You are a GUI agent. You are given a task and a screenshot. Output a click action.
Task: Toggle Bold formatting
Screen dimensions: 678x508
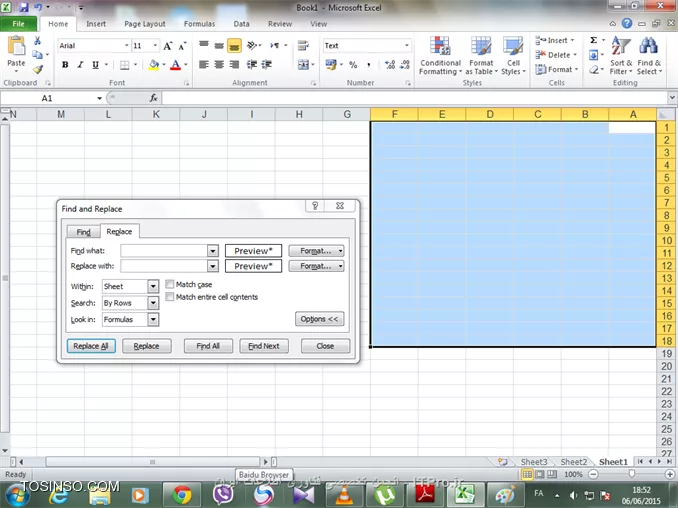[65, 65]
